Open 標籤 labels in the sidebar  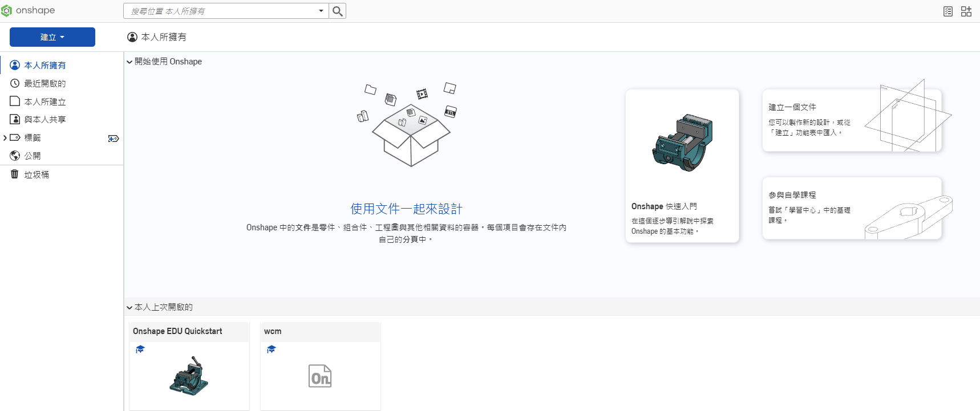click(33, 137)
